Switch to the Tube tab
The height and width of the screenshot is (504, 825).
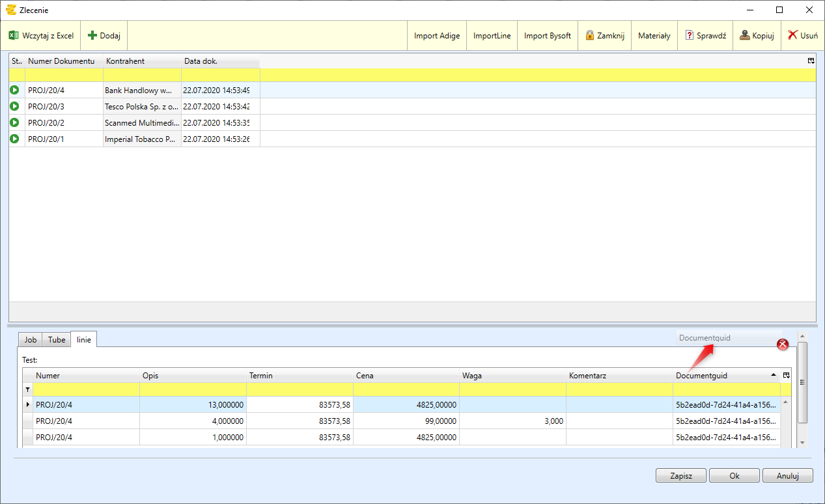57,340
